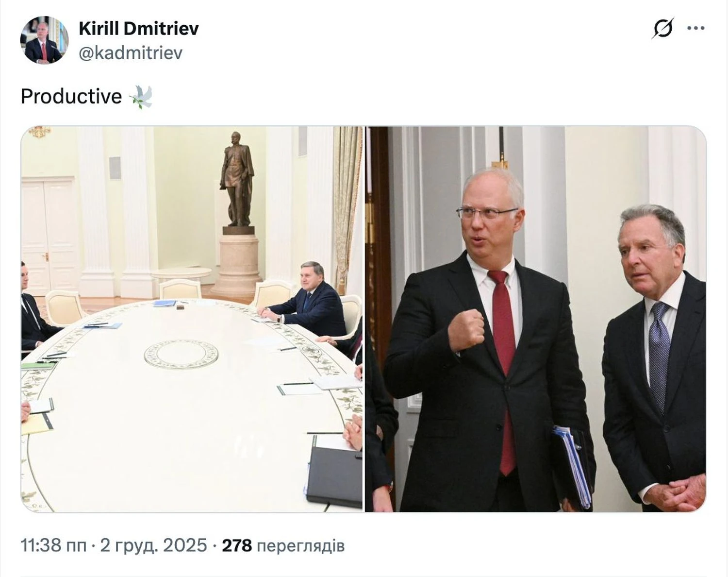
Task: Click the clenched fist in right photo
Action: click(x=466, y=330)
